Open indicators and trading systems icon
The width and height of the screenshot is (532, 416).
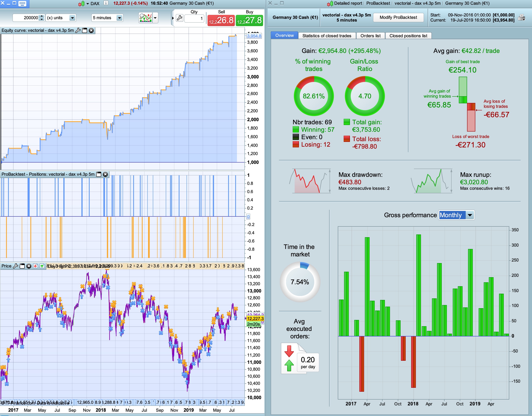(x=146, y=18)
